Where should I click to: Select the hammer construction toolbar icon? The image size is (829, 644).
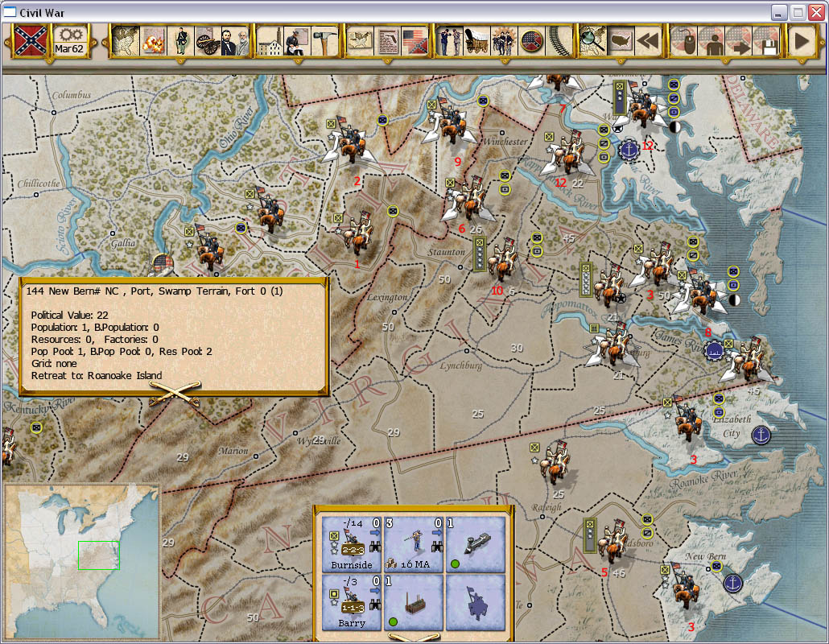[324, 41]
